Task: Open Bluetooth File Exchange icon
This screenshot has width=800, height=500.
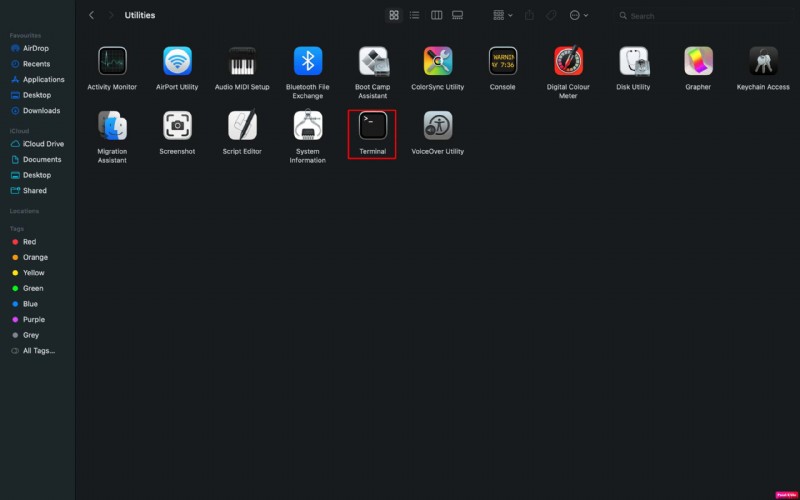Action: [308, 61]
